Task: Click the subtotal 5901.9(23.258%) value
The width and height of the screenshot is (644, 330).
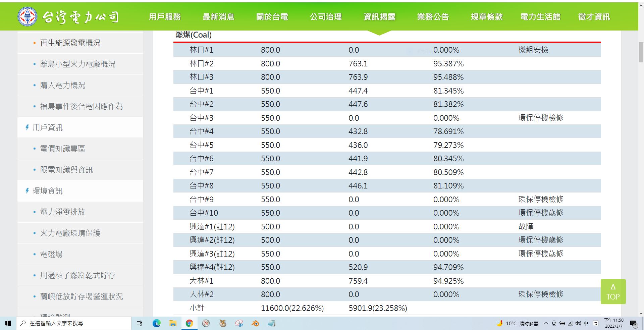Action: pyautogui.click(x=378, y=308)
